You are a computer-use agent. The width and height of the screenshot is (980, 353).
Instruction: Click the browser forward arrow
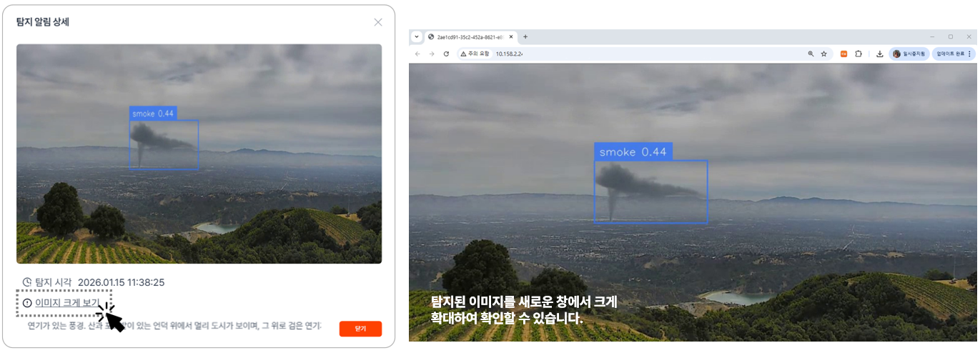pos(432,54)
